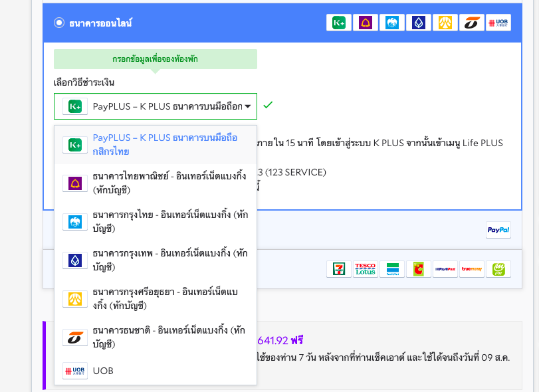
Task: Select the K PLUS bank icon in header
Action: tap(339, 22)
